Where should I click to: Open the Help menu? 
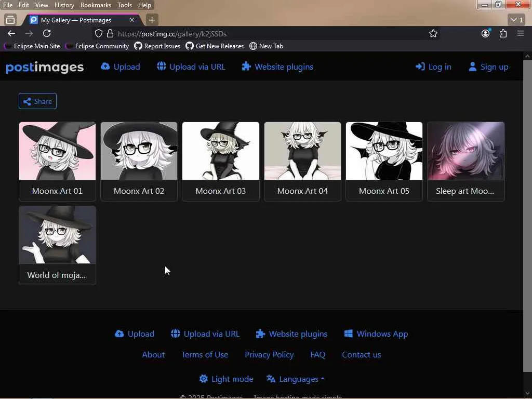pos(144,5)
